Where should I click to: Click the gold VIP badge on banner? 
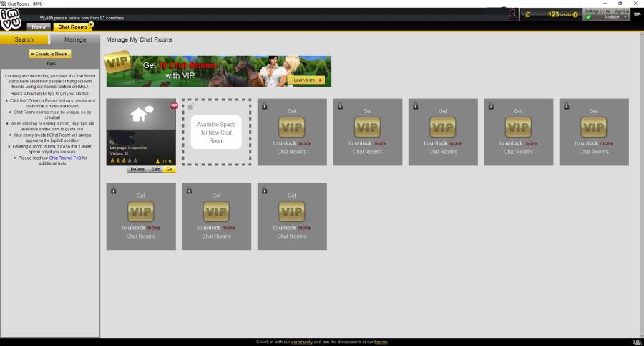[118, 62]
